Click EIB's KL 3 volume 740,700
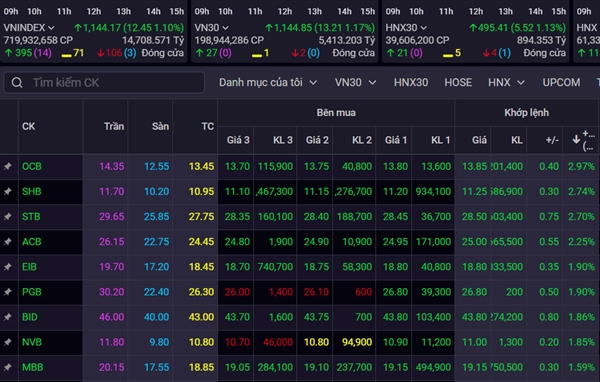The image size is (600, 382). [275, 267]
